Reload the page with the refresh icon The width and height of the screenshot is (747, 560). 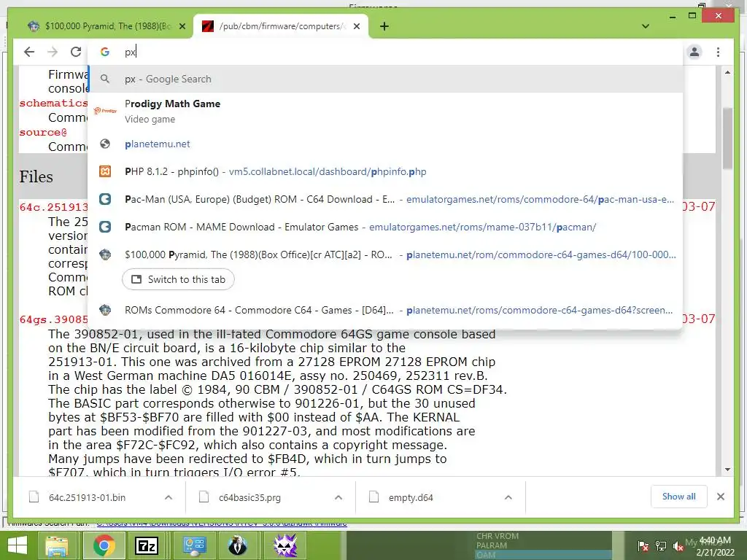point(76,52)
